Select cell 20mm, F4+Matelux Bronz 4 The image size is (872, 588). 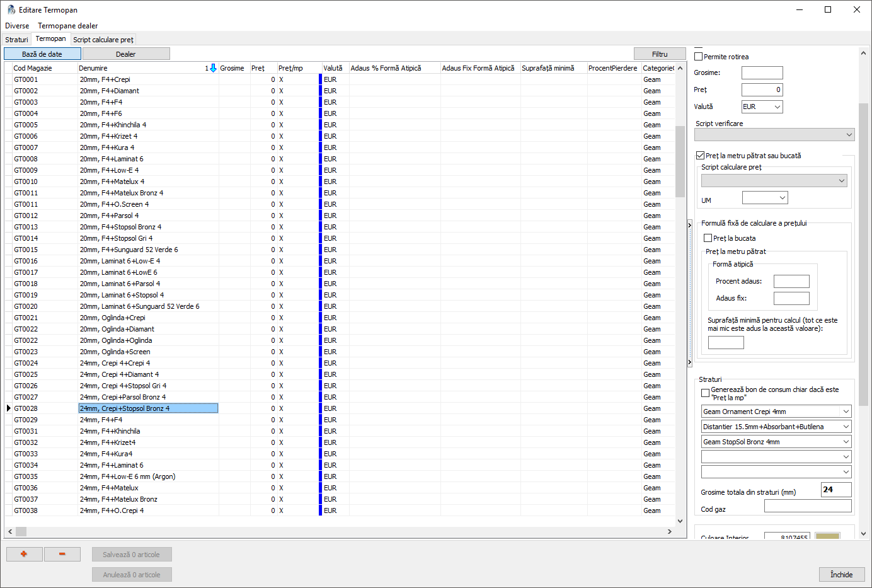point(148,193)
